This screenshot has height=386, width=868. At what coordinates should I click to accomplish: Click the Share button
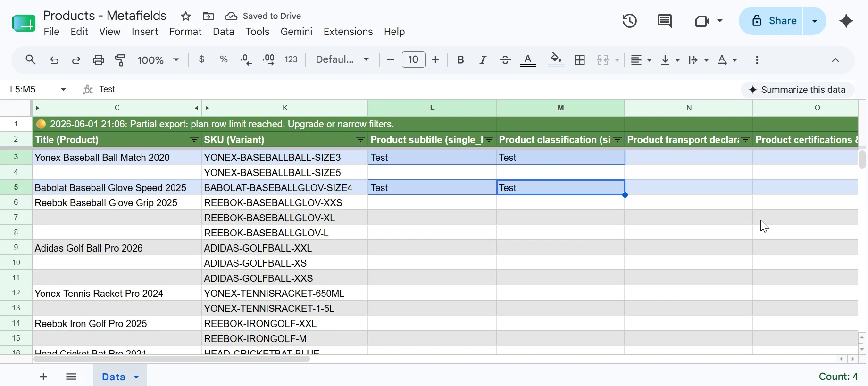(771, 21)
